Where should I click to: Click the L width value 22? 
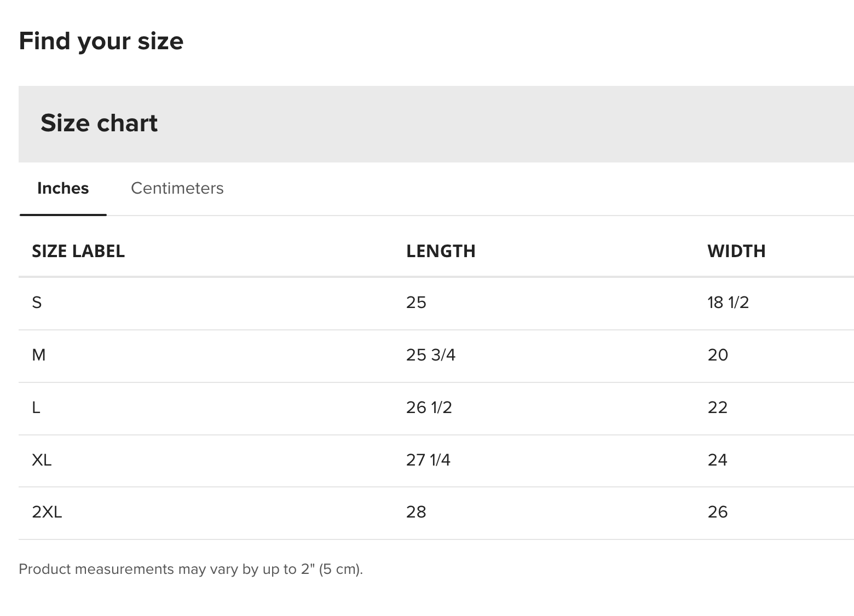[x=718, y=408]
